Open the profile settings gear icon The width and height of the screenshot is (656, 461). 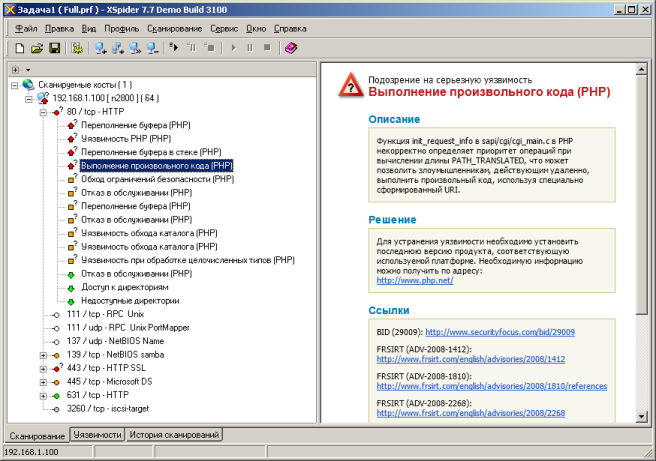[x=77, y=48]
